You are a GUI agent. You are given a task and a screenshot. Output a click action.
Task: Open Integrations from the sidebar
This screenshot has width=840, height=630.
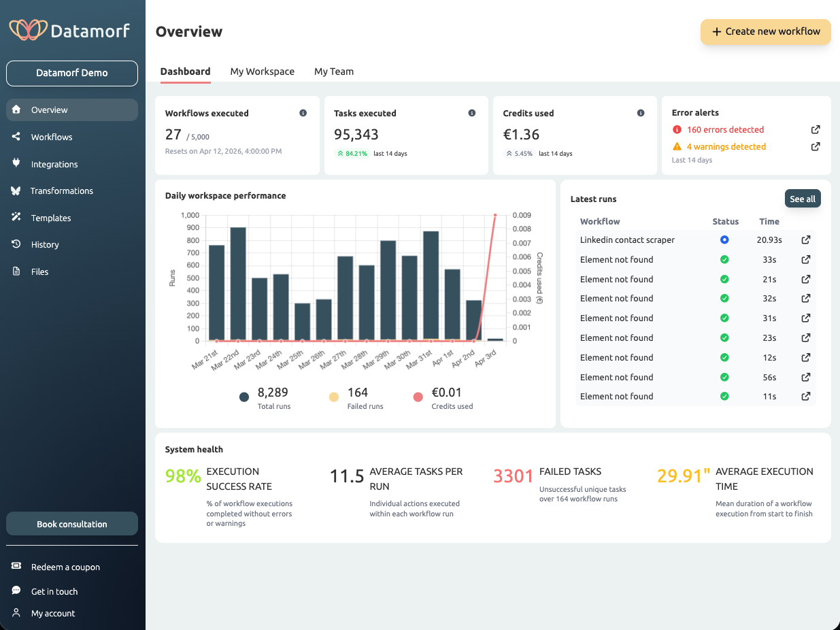[72, 164]
